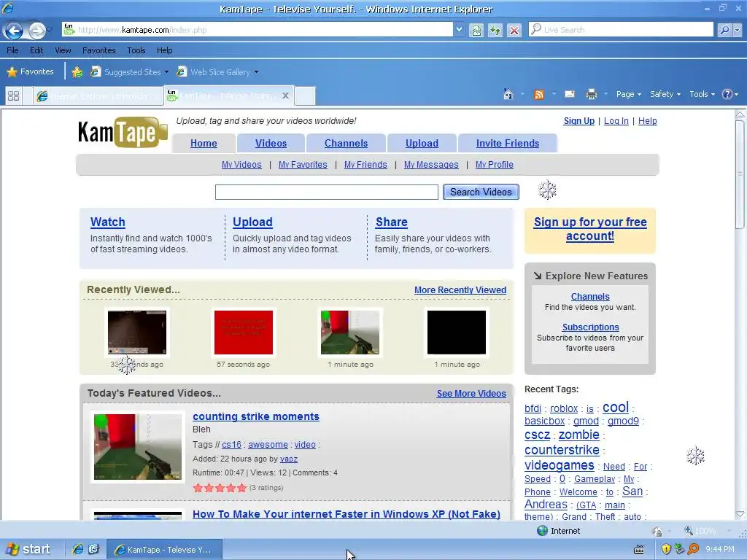Click in the Live Search input box
This screenshot has width=747, height=560.
pos(621,30)
